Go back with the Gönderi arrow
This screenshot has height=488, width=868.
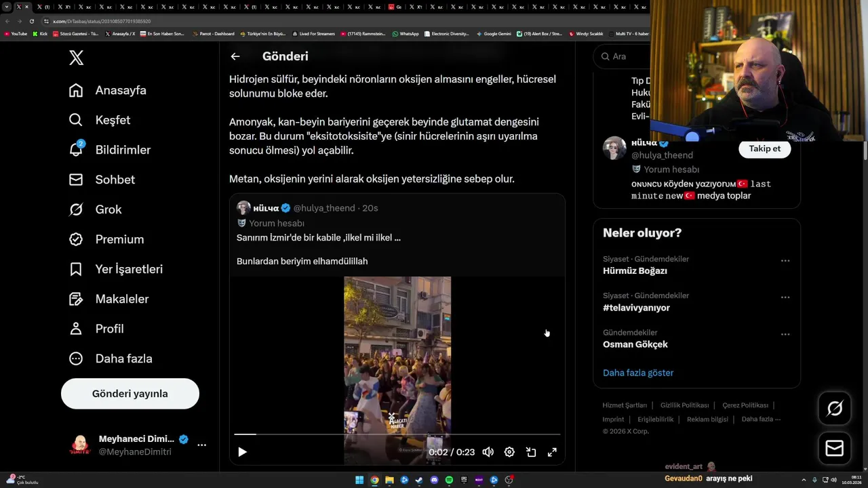(x=235, y=57)
